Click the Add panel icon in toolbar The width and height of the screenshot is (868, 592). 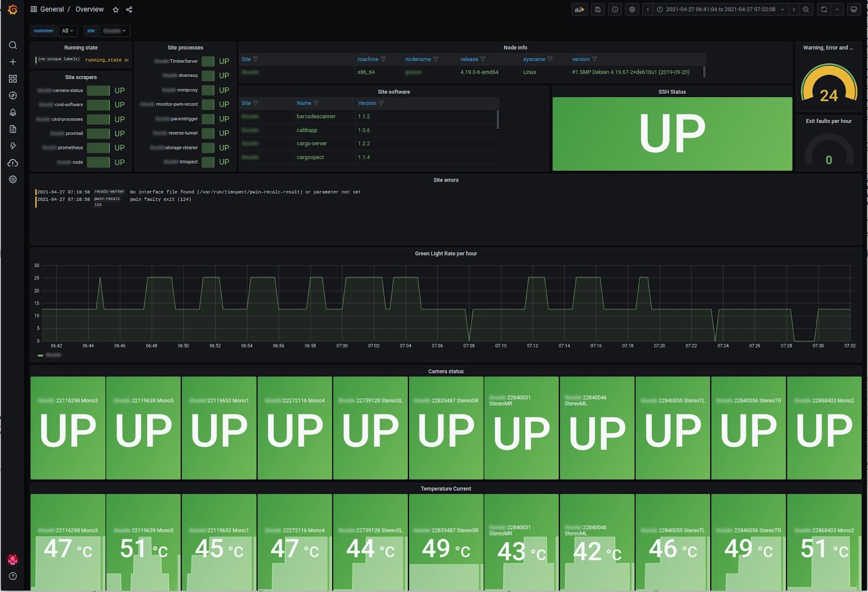[x=579, y=10]
